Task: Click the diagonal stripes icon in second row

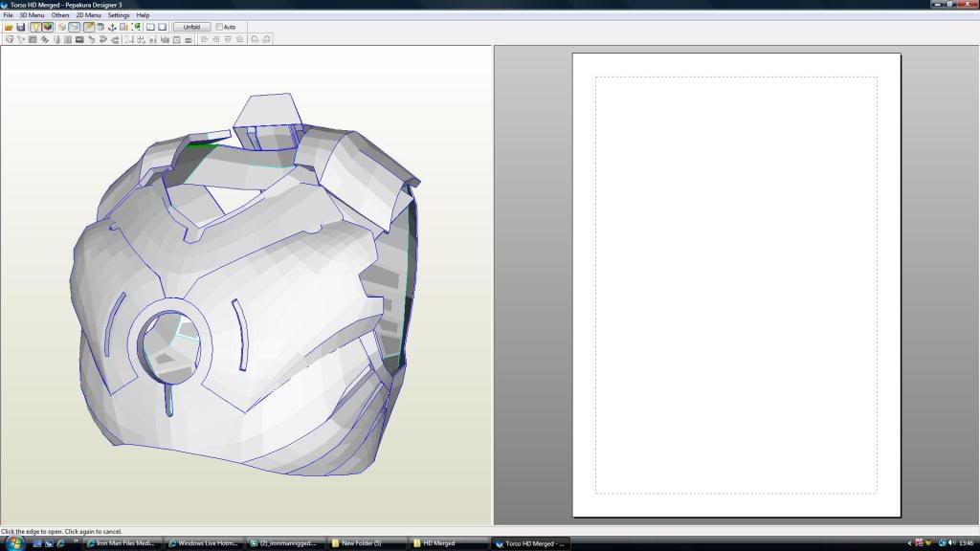Action: coord(45,39)
